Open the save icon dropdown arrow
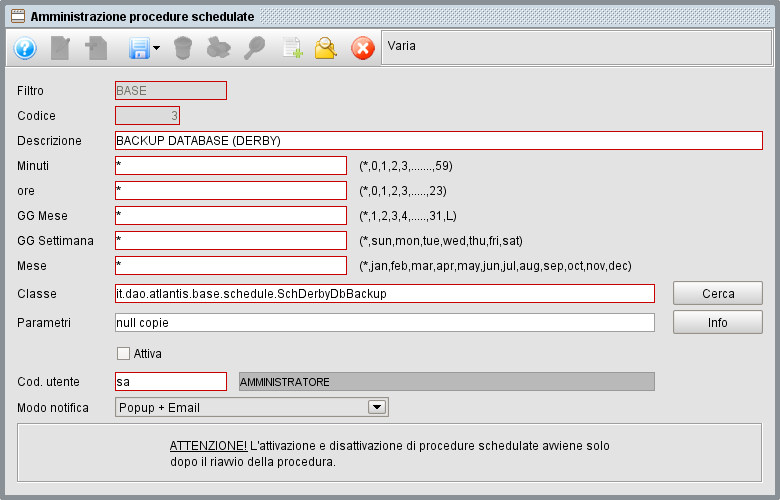 point(157,48)
